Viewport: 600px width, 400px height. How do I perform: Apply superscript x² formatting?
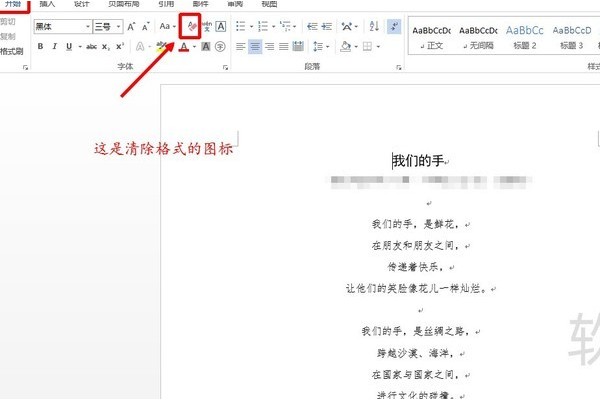coord(120,47)
